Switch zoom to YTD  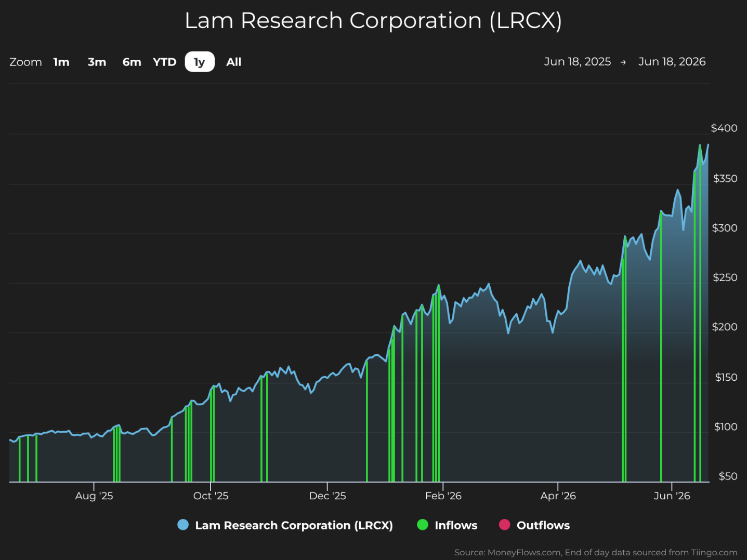tap(165, 62)
